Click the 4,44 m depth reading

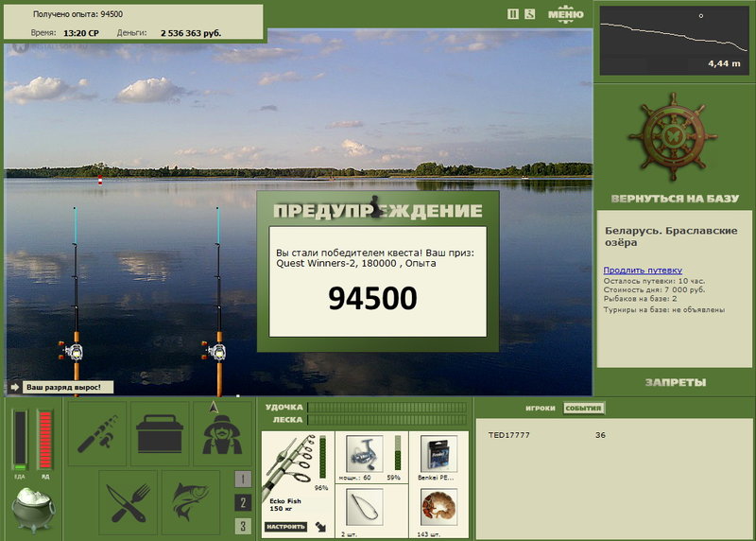click(724, 63)
